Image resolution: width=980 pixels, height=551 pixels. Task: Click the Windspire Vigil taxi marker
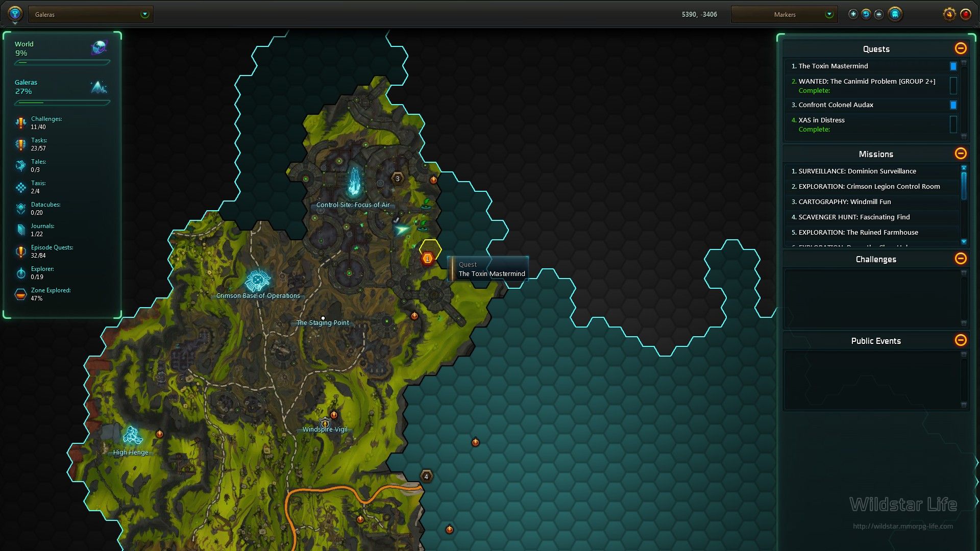coord(325,423)
